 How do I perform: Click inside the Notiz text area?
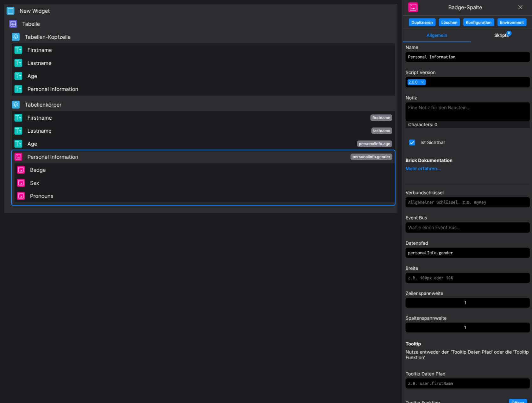click(467, 111)
